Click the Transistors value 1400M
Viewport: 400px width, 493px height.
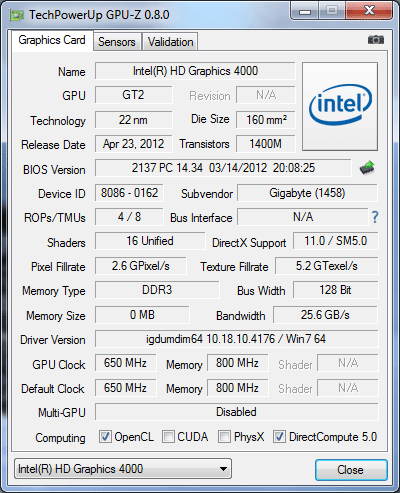click(266, 144)
